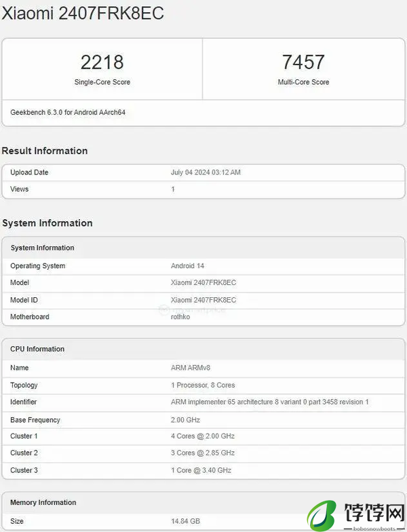Select 1 Core @ 3.40 GHz value
The width and height of the screenshot is (407, 532).
(x=201, y=470)
